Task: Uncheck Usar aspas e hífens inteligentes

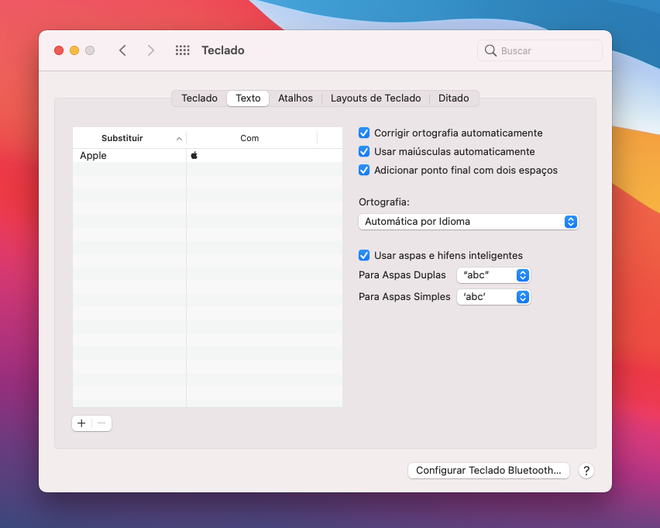Action: click(x=364, y=256)
